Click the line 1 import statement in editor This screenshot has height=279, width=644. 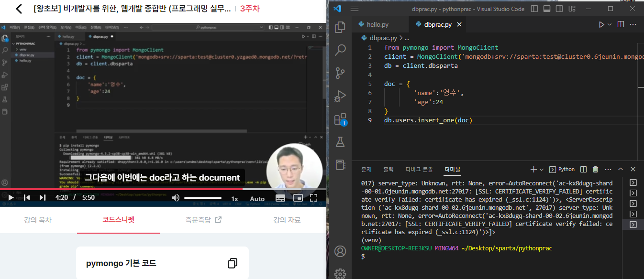pyautogui.click(x=441, y=47)
